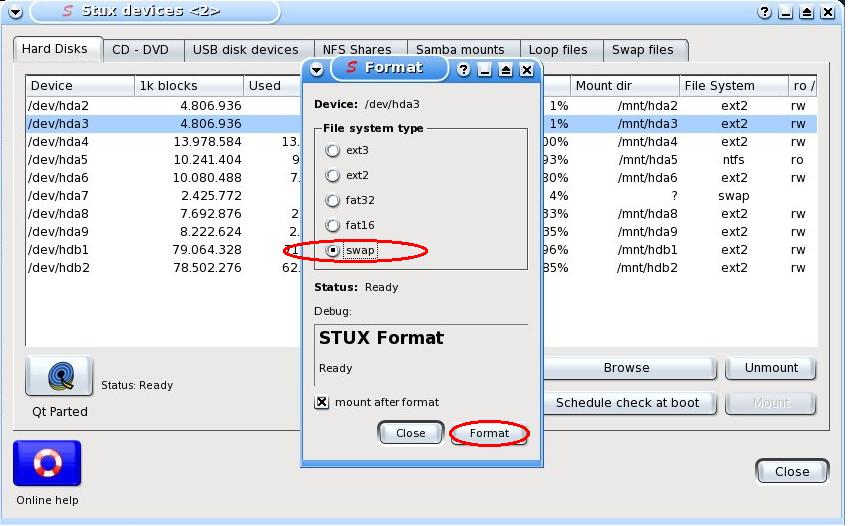Shade the Stux devices window with the eject-style icon
Viewport: 848px width, 526px height.
coord(806,12)
